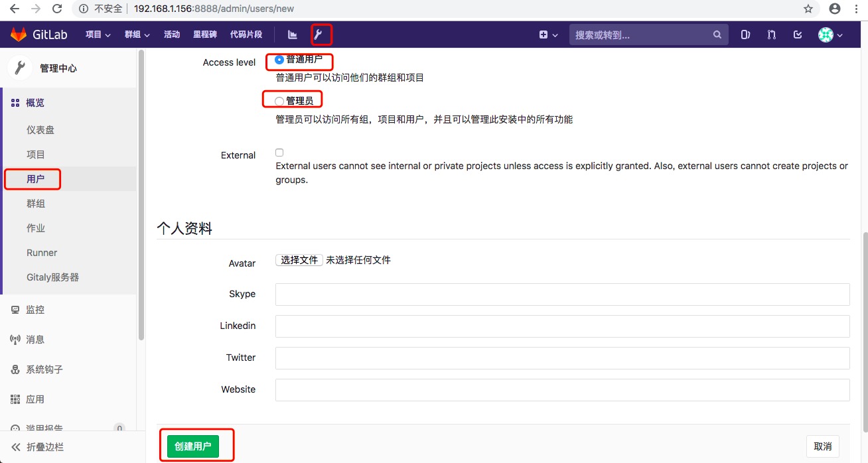Viewport: 868px width, 463px height.
Task: Click the 应用 apps grid icon
Action: pos(15,399)
